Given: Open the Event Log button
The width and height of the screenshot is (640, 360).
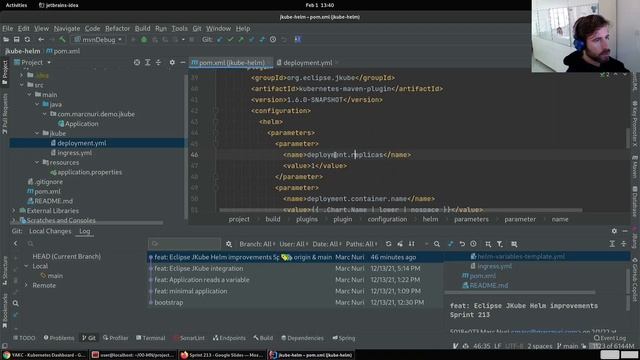Looking at the screenshot, I should coord(610,338).
